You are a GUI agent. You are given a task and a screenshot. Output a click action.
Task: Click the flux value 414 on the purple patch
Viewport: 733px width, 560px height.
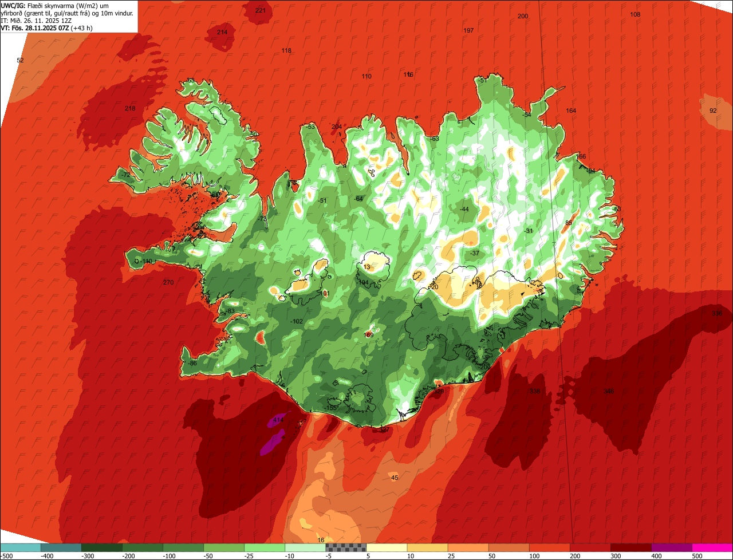click(278, 420)
